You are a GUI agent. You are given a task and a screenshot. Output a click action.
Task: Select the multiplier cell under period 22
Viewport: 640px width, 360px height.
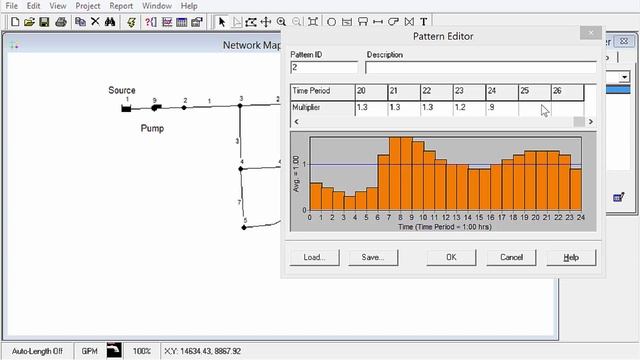[x=437, y=108]
